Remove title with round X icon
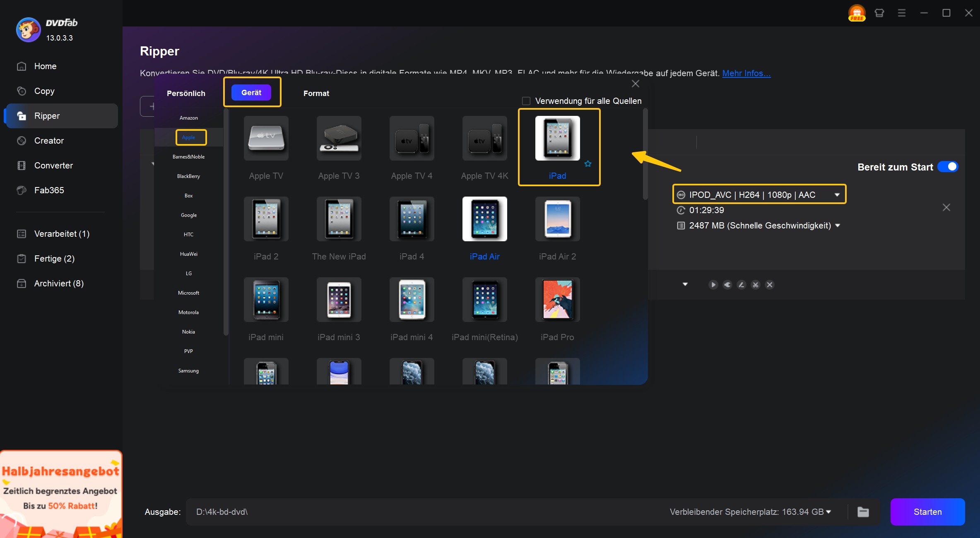This screenshot has width=980, height=538. tap(770, 285)
